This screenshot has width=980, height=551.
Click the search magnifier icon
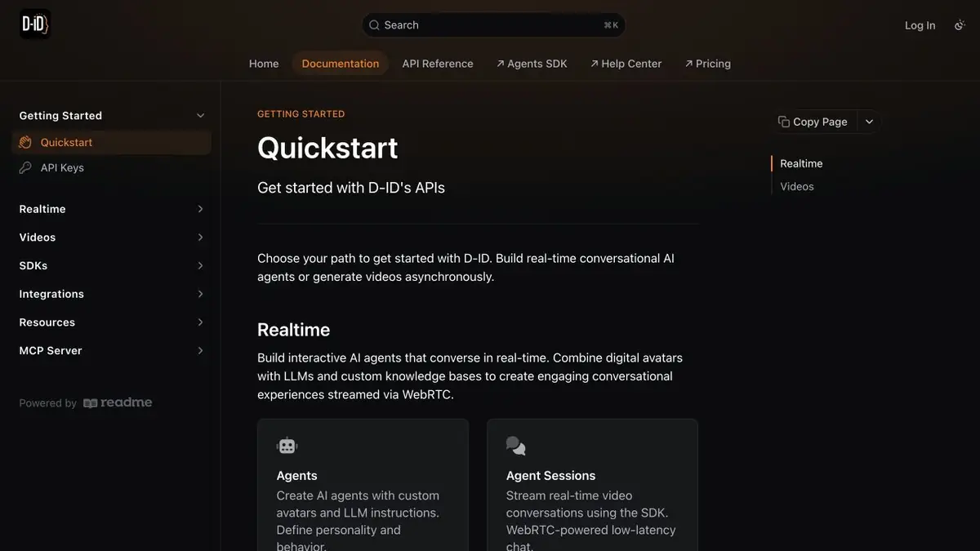(375, 25)
